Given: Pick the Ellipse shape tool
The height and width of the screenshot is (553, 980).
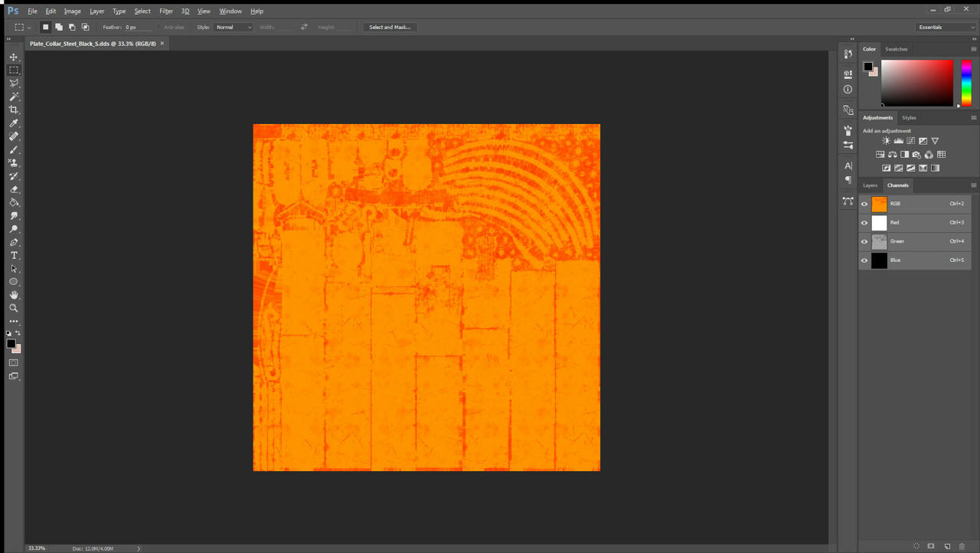Looking at the screenshot, I should 14,282.
